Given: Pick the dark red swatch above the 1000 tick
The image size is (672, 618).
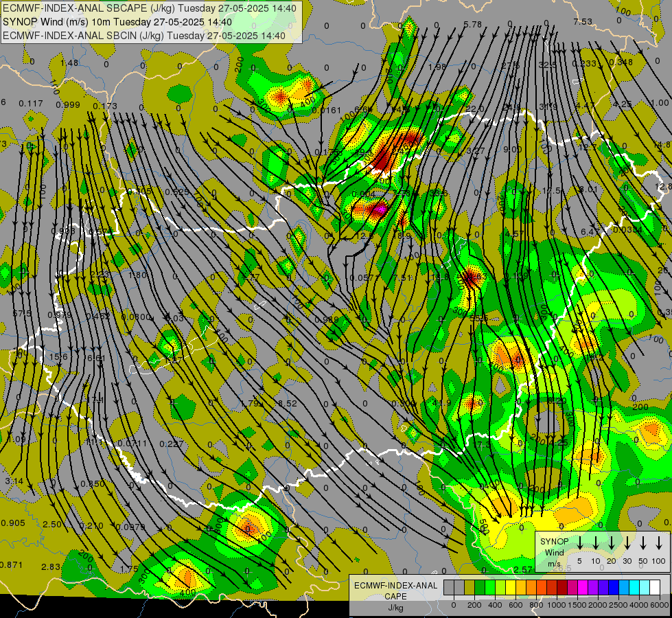Looking at the screenshot, I should coord(562,587).
